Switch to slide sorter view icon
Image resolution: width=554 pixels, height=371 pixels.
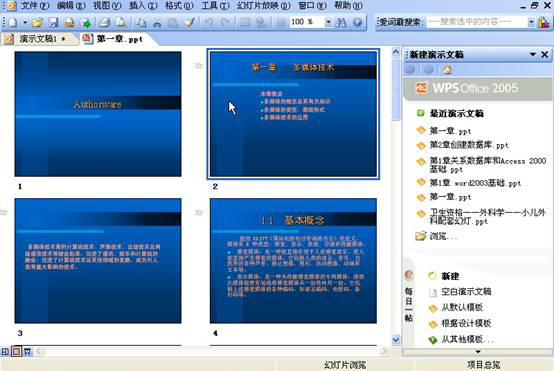pos(16,352)
